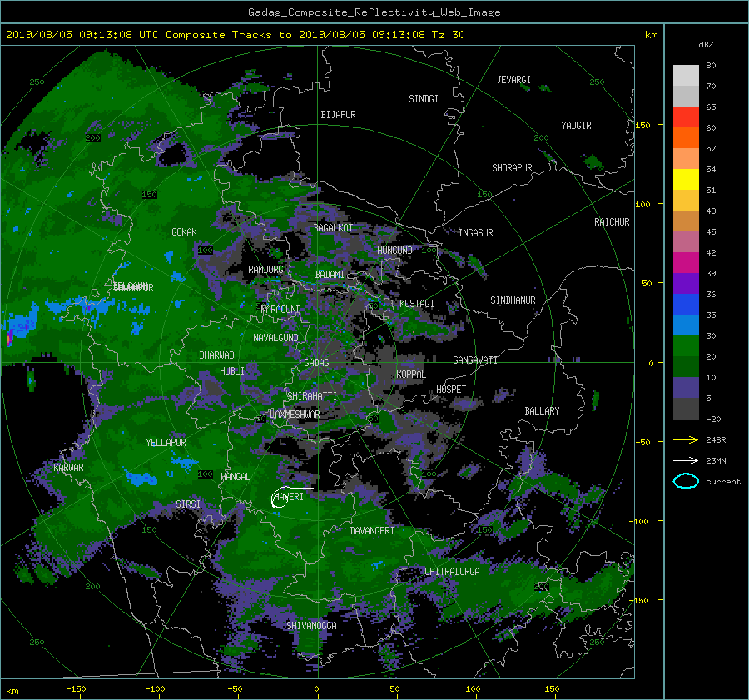Click the SHORAPUR city label
Viewport: 749px width, 700px height.
click(x=512, y=168)
